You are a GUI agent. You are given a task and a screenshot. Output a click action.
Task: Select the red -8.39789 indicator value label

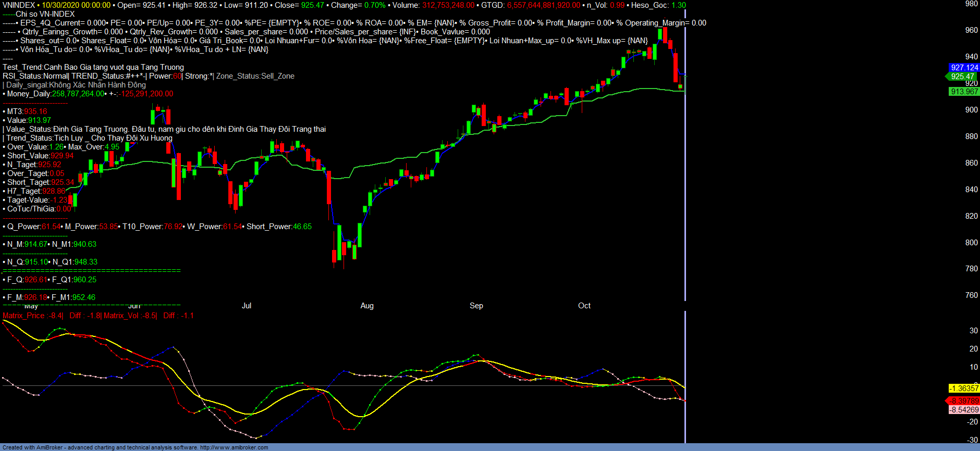[x=964, y=401]
